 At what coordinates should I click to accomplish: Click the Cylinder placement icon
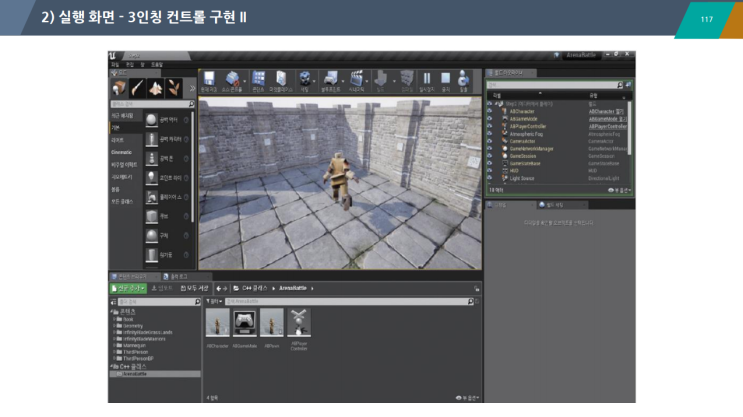click(151, 255)
